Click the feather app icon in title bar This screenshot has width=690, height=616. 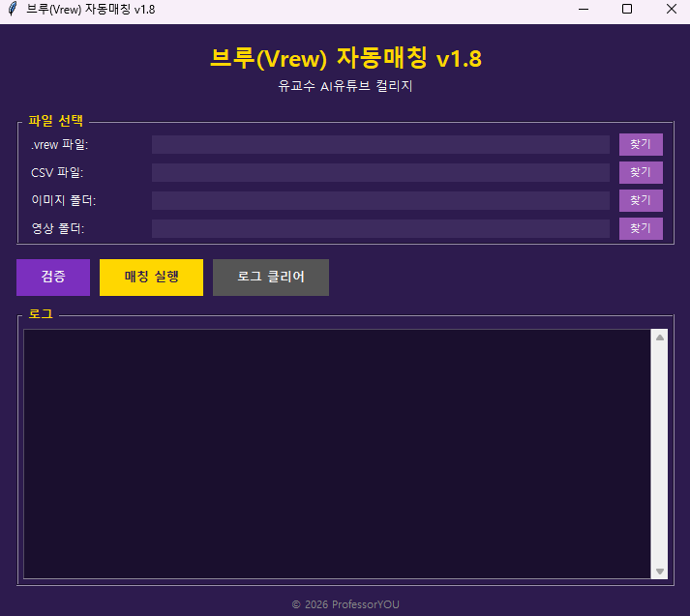point(13,9)
